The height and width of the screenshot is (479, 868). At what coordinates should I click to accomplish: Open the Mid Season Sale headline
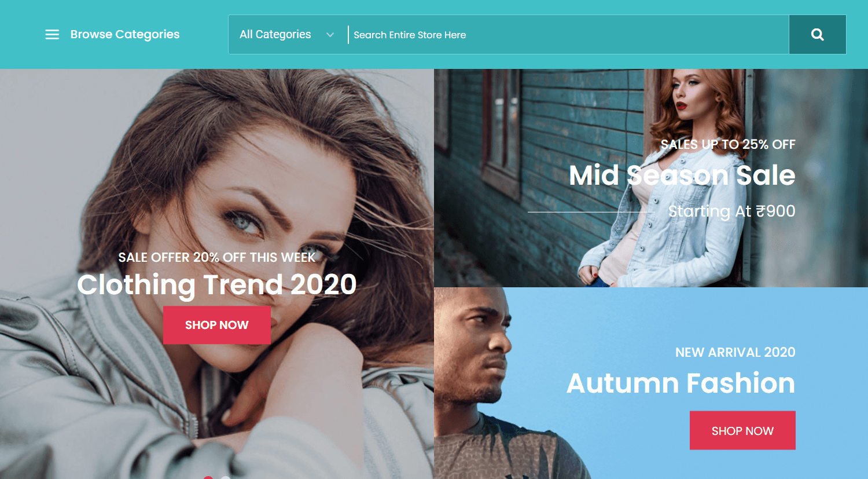[x=682, y=175]
